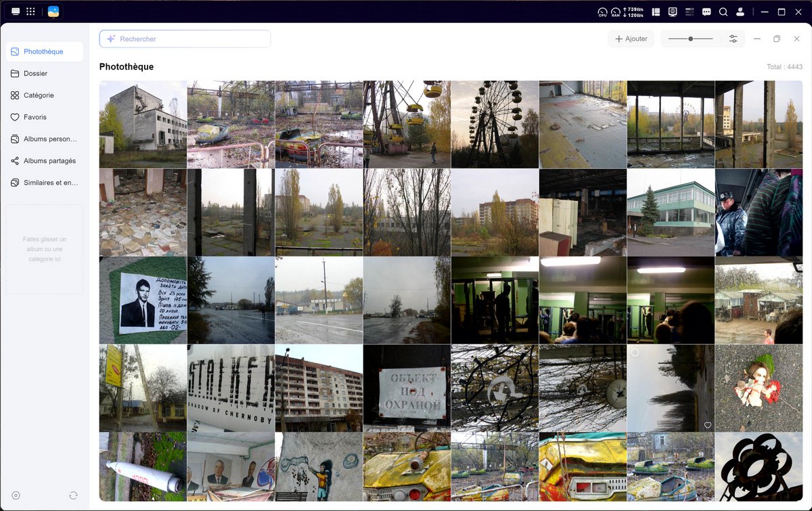
Task: Open Similaires et en... section
Action: tap(45, 183)
